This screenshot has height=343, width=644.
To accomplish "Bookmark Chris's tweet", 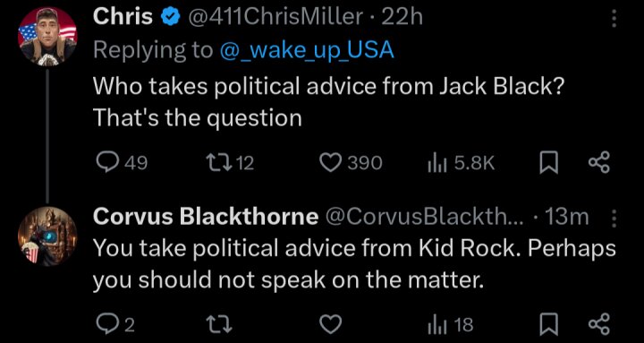I will (549, 164).
